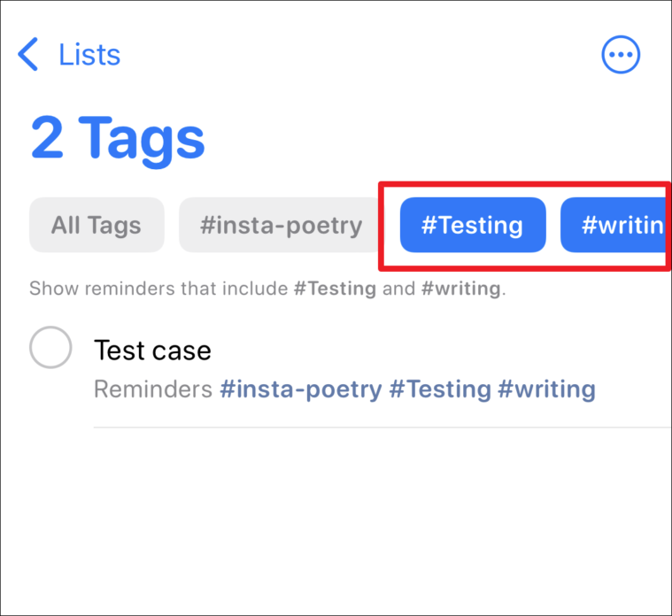
Task: Go back via the Lists label
Action: point(89,55)
